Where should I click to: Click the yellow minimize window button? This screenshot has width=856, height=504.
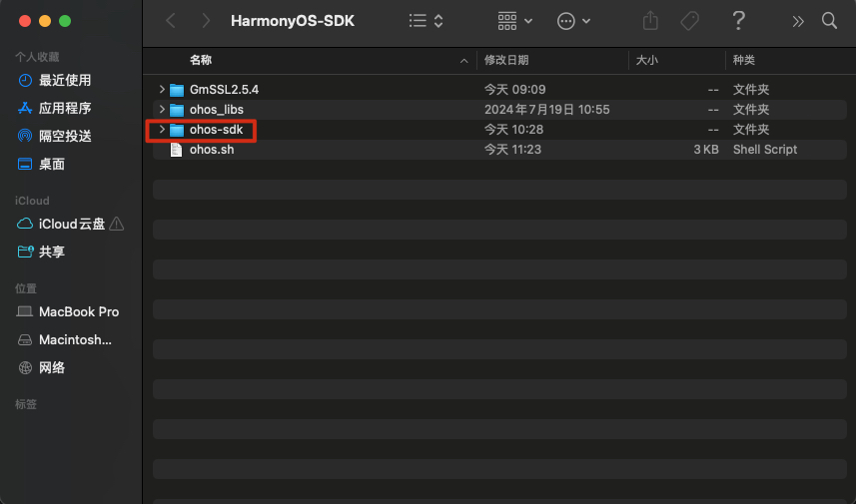pyautogui.click(x=45, y=21)
